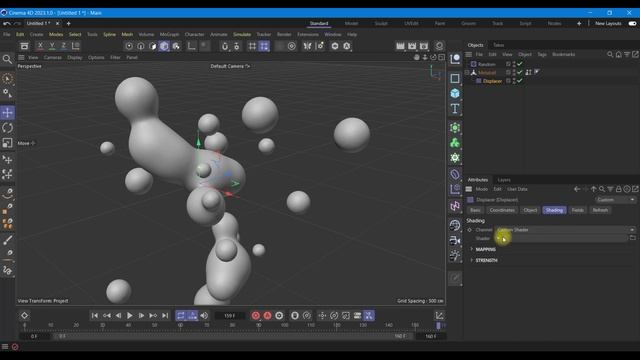Viewport: 640px width, 360px height.
Task: Click the Null object square icon
Action: click(455, 78)
